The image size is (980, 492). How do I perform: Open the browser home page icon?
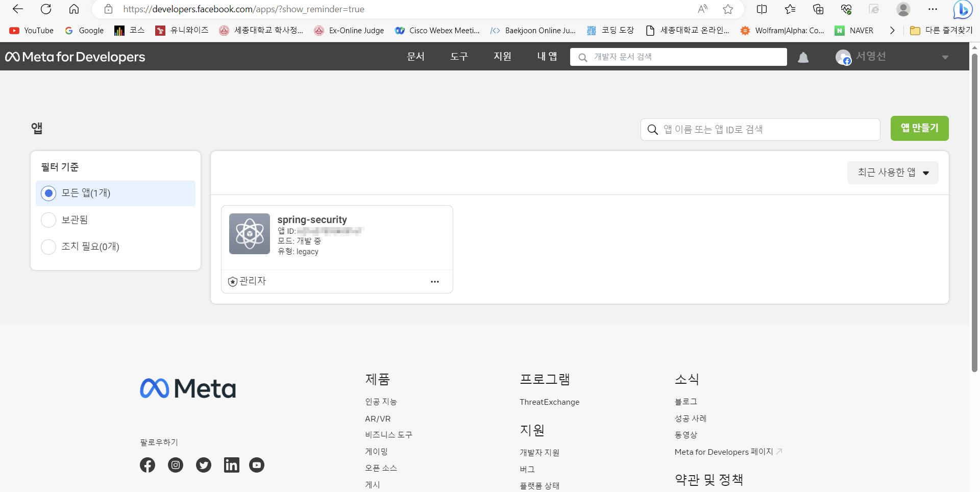74,9
